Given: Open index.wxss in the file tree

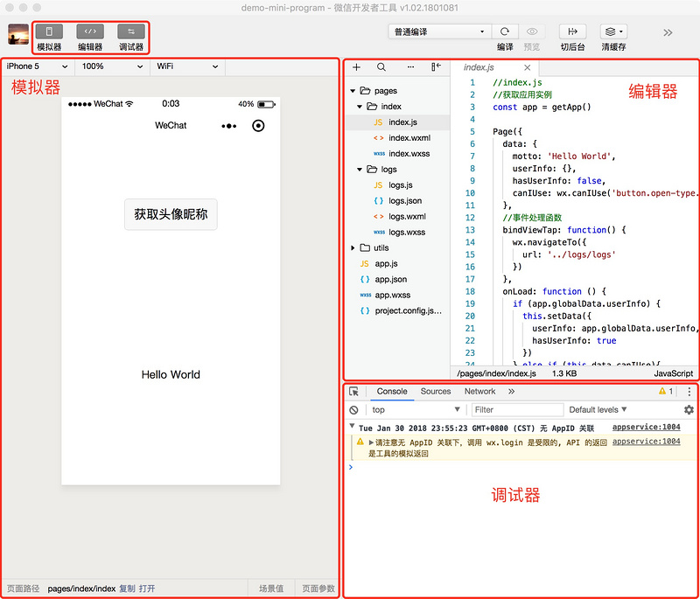Looking at the screenshot, I should pos(398,153).
